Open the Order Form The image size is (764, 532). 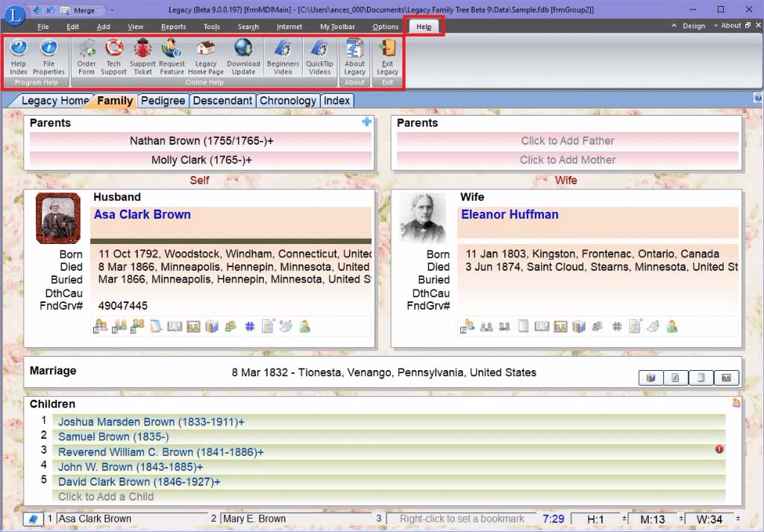(87, 57)
